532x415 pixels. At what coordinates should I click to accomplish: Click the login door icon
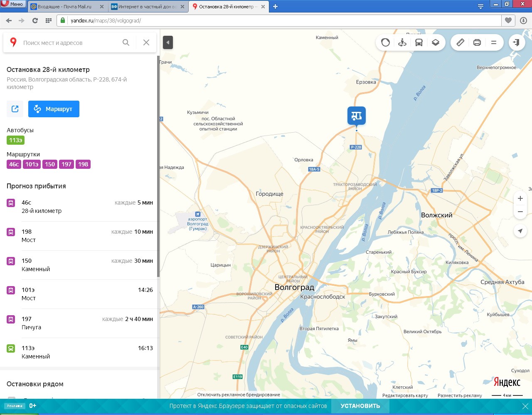click(517, 42)
